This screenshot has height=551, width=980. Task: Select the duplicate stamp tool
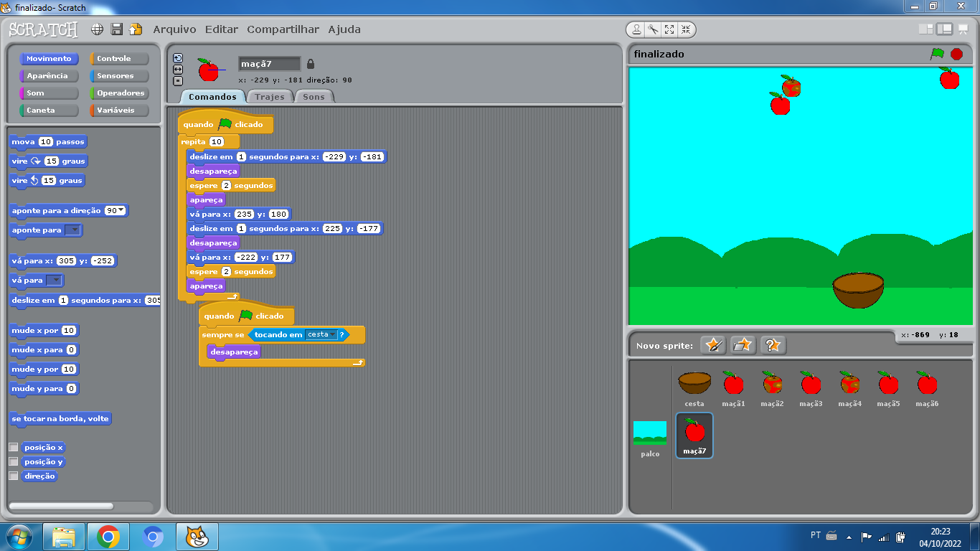pyautogui.click(x=636, y=29)
